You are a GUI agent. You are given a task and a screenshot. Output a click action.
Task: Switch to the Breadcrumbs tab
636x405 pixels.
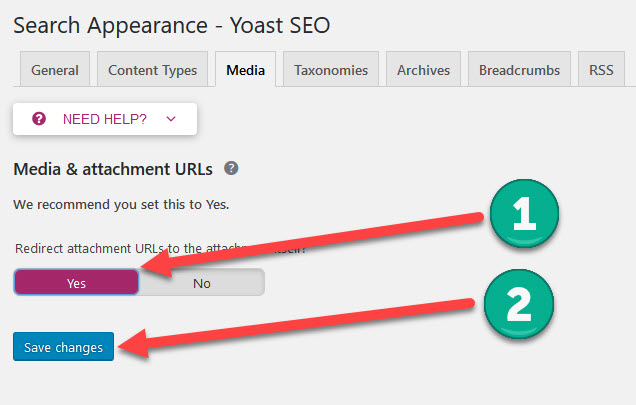pyautogui.click(x=519, y=70)
